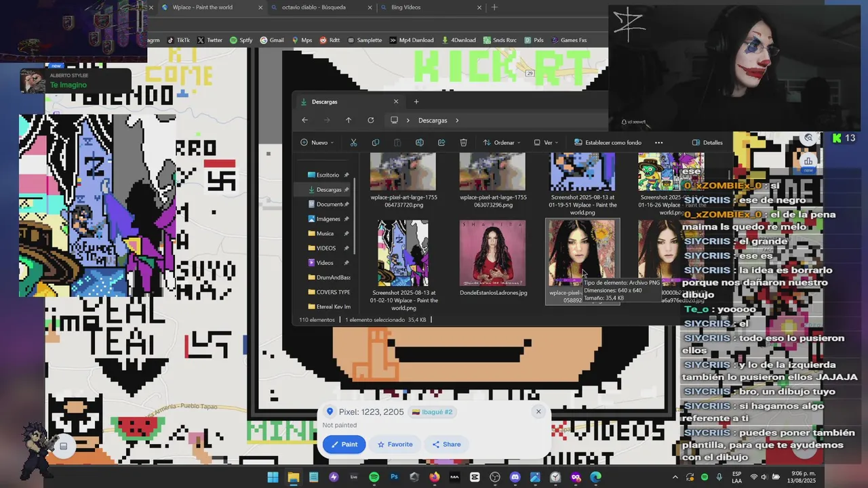Close the pixel info popup

(x=538, y=411)
